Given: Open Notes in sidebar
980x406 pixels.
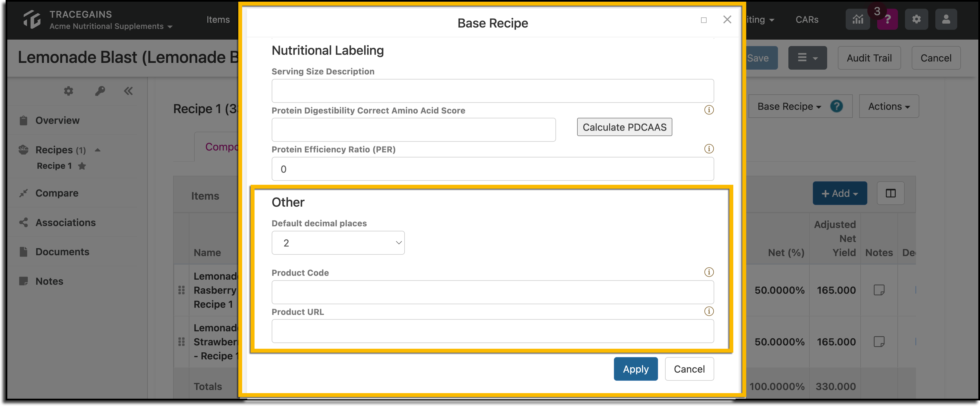Looking at the screenshot, I should (49, 281).
